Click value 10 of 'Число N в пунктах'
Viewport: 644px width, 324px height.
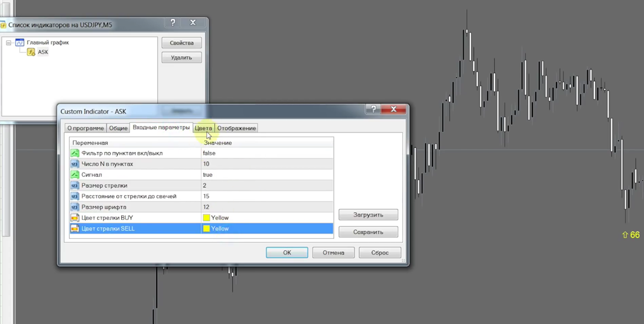[206, 164]
